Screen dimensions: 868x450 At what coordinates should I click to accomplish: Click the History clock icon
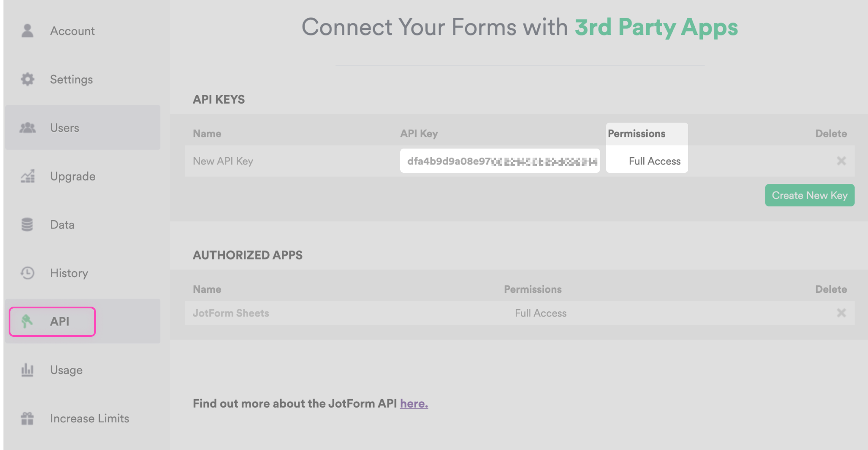(x=27, y=273)
